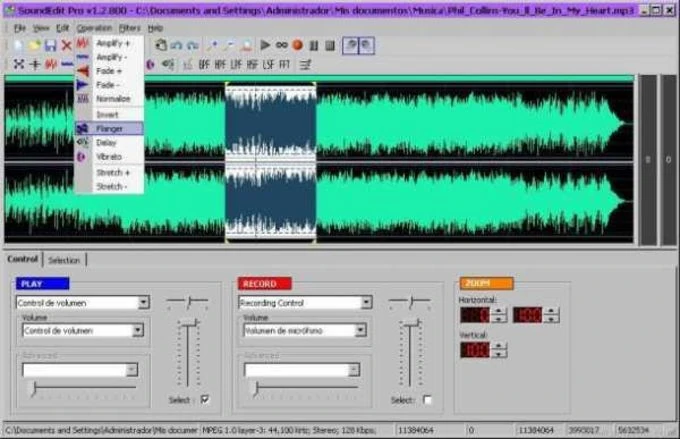Zoom in with the magnifier plus icon

tap(212, 45)
